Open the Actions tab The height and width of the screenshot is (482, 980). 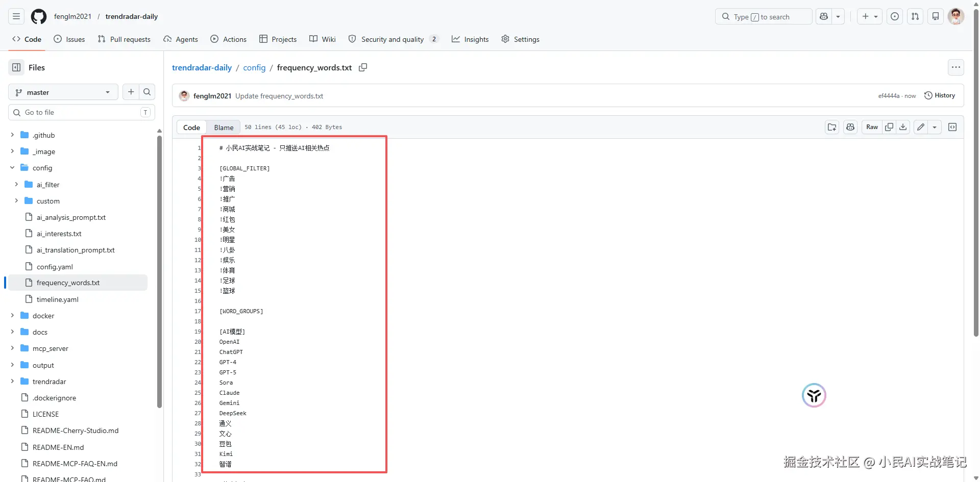click(229, 39)
